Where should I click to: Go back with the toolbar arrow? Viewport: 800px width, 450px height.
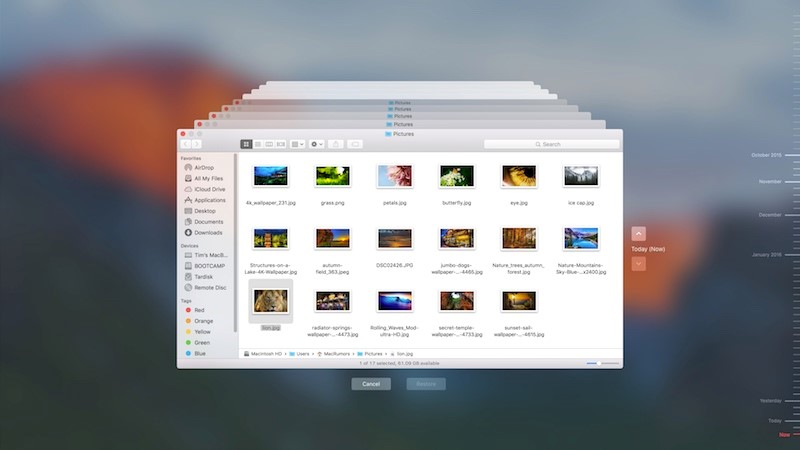[186, 144]
